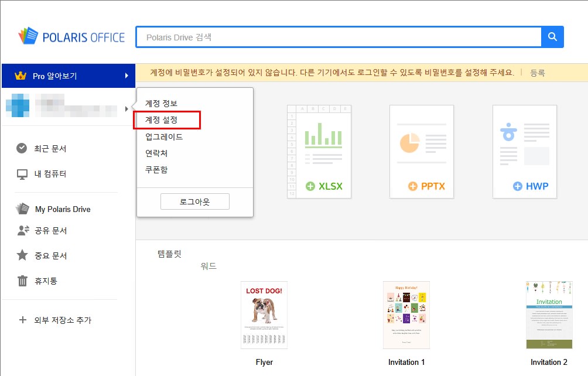Expand the Pro 알아보기 arrow

click(x=127, y=76)
